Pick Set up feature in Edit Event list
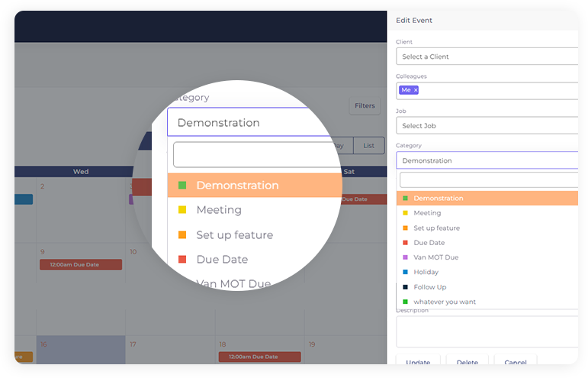Viewport: 588px width, 378px height. 436,228
